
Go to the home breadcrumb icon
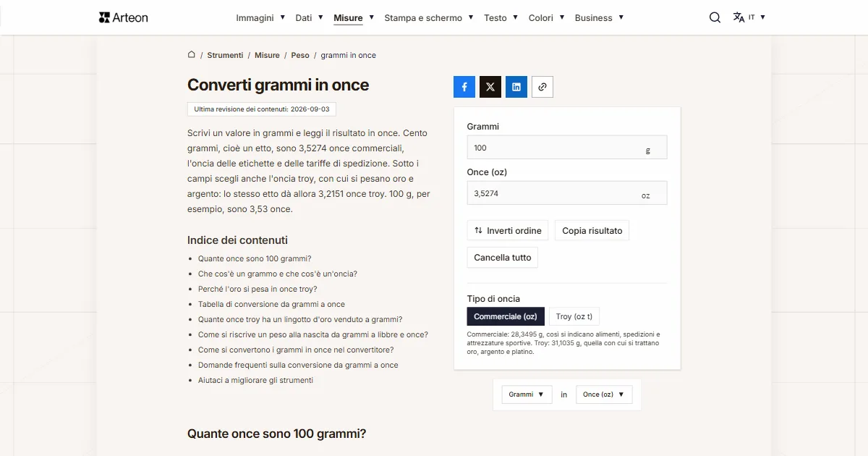click(192, 55)
